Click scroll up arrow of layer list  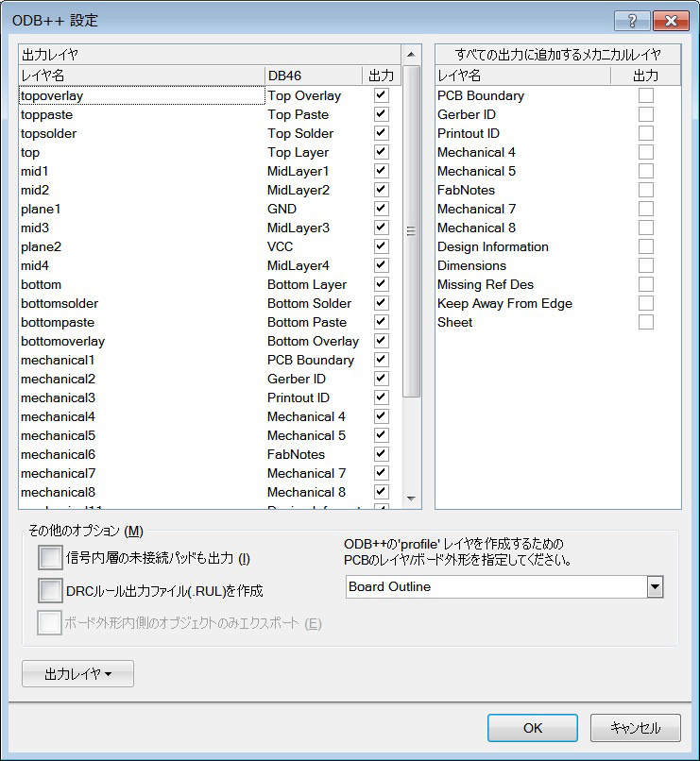[x=411, y=55]
